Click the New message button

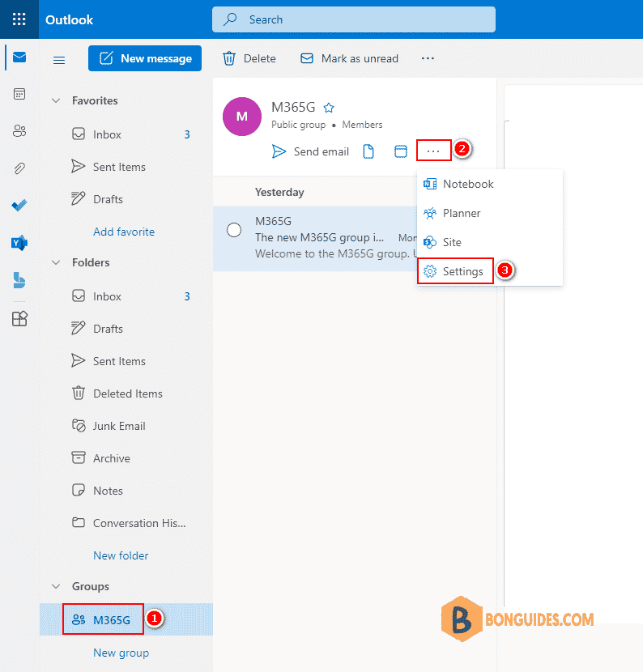point(145,58)
